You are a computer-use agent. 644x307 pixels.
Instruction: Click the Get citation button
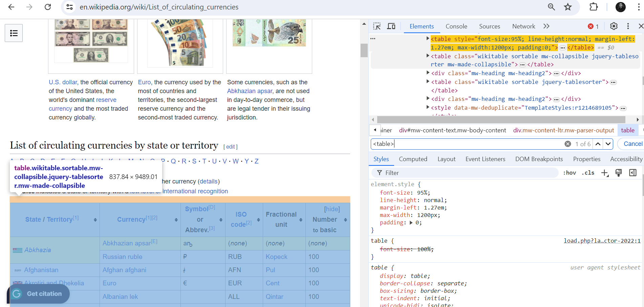click(x=39, y=294)
